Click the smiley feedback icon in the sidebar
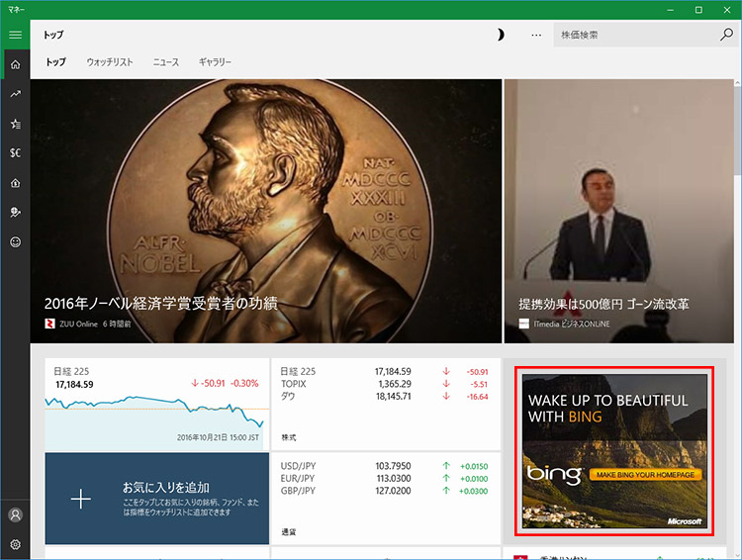The image size is (742, 560). click(15, 241)
